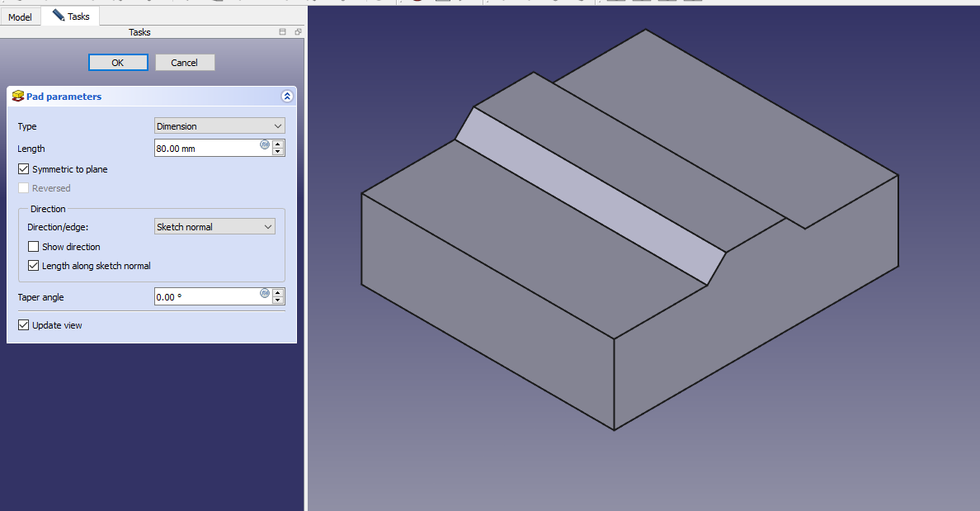
Task: Cancel the pad operation
Action: [x=185, y=63]
